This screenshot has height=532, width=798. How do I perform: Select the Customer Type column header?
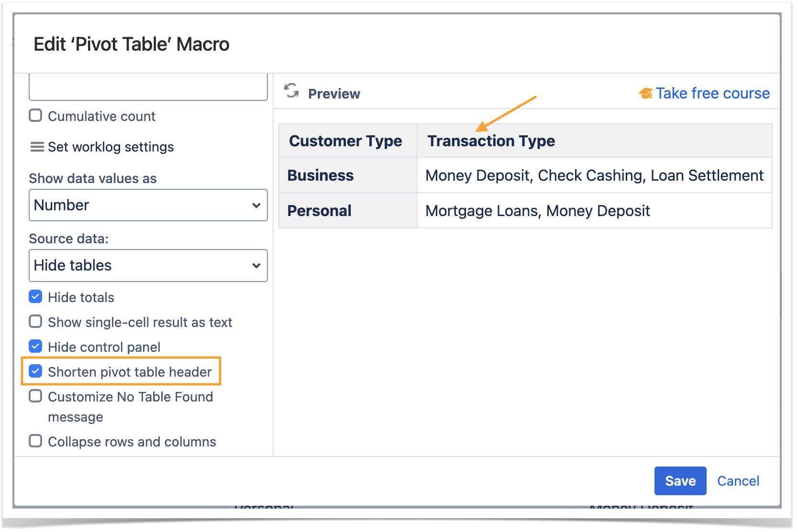coord(345,141)
